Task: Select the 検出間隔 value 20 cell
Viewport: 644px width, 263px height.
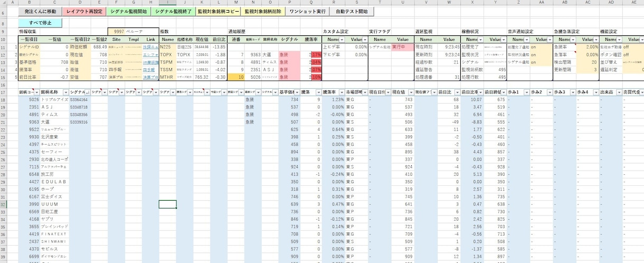Action: coord(588,62)
